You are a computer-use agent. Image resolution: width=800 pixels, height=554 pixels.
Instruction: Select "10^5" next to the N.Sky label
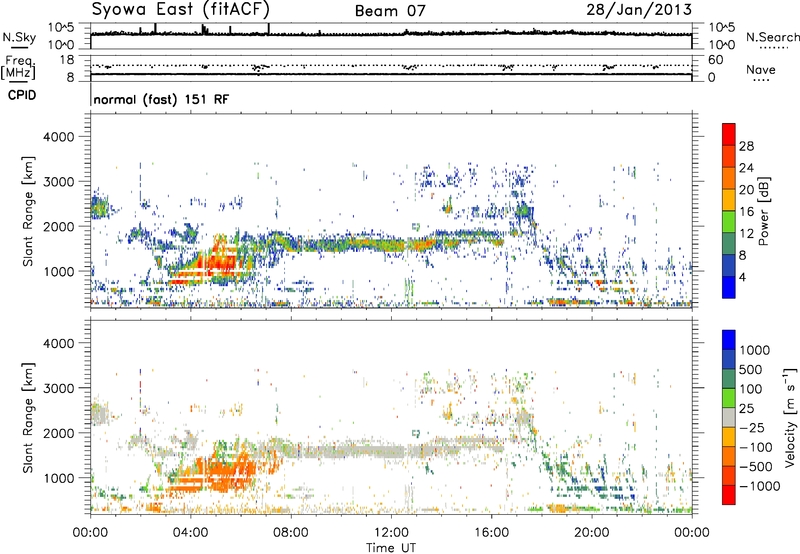61,28
